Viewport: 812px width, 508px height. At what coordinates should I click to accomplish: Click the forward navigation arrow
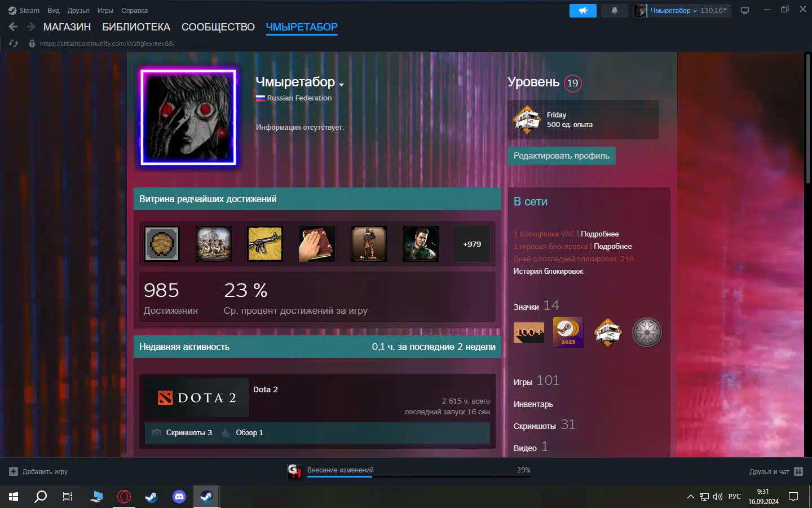click(x=31, y=27)
